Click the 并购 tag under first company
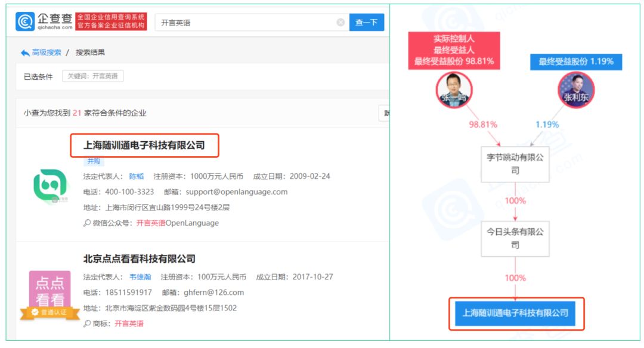644x348 pixels. 94,161
